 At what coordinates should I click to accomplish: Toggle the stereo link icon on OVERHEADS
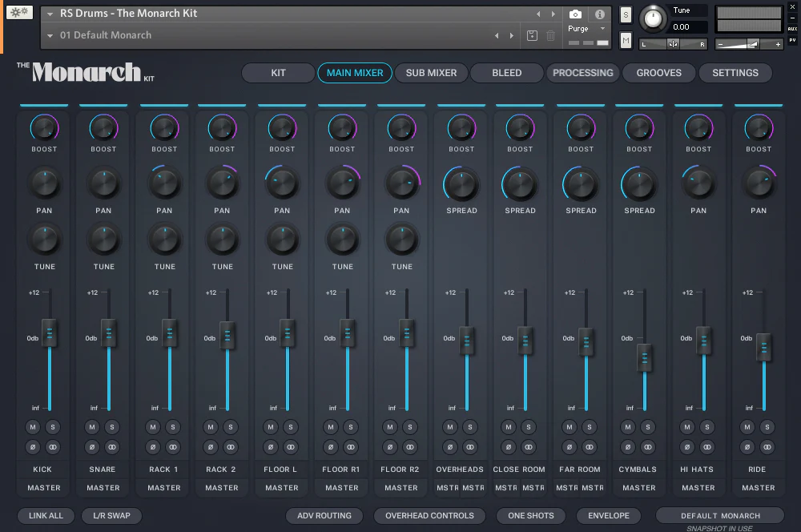470,447
